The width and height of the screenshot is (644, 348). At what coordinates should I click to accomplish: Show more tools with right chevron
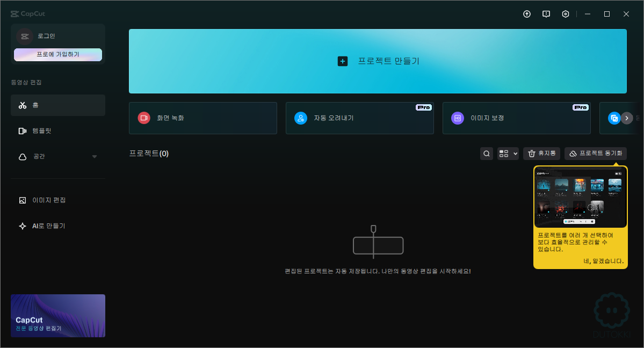tap(627, 118)
